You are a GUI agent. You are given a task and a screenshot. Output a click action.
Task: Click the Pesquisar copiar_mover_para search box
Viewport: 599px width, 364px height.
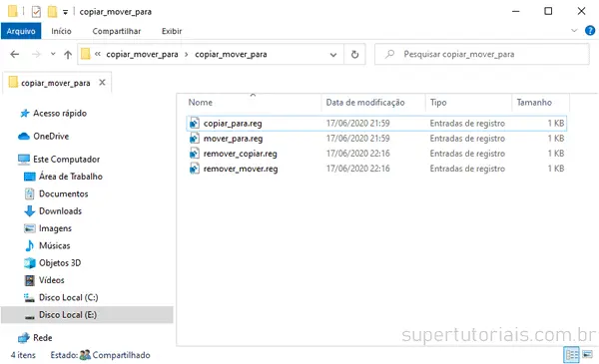[482, 54]
